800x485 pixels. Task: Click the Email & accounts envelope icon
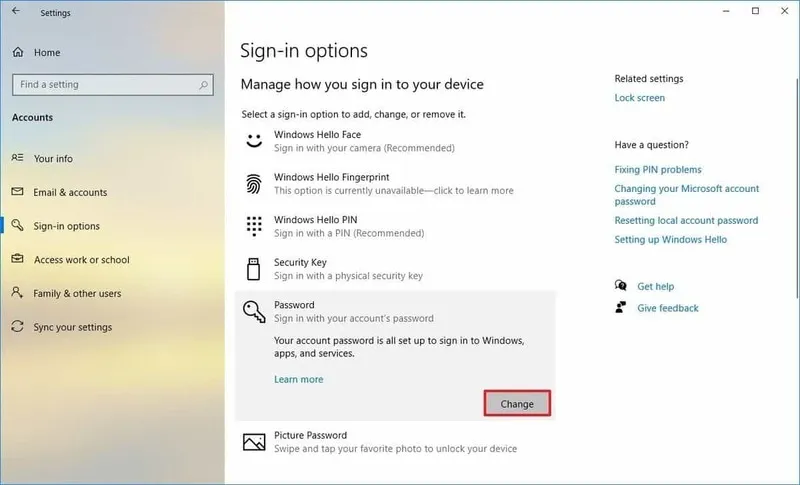(x=17, y=191)
